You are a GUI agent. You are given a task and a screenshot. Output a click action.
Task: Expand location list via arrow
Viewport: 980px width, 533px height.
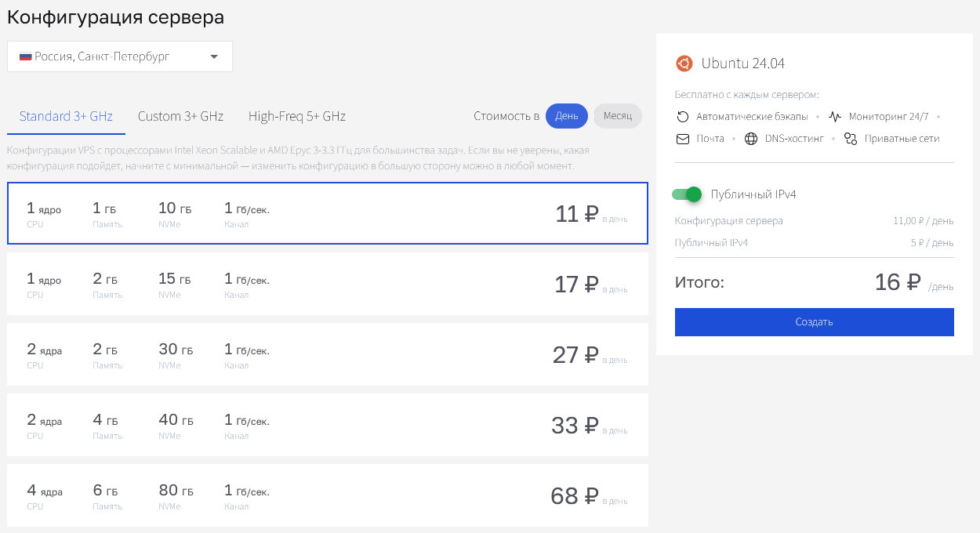(214, 56)
